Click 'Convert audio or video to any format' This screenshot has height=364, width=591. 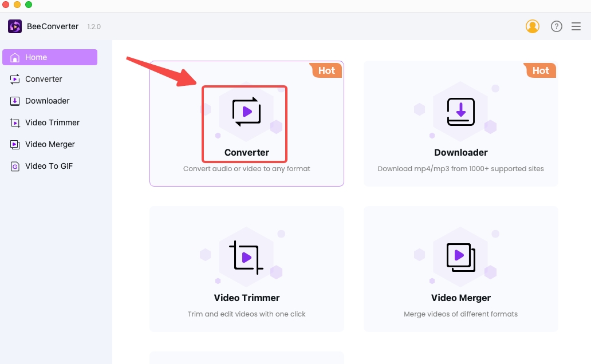(x=246, y=169)
